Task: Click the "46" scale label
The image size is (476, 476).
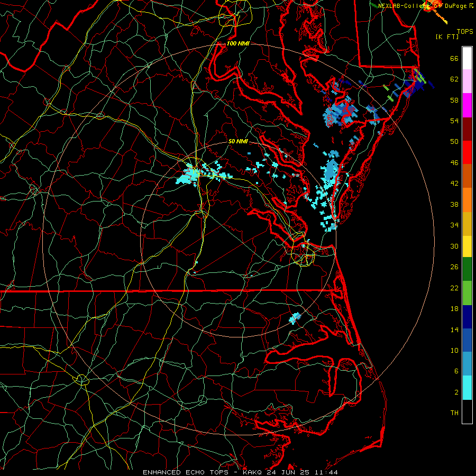Action: 454,163
